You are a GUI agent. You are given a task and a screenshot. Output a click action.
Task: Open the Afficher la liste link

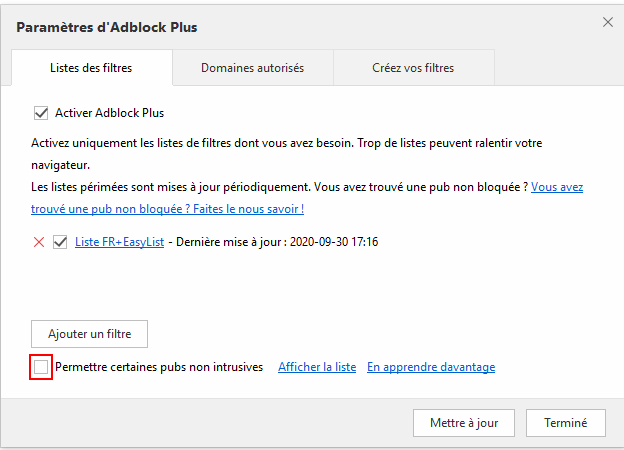coord(317,367)
